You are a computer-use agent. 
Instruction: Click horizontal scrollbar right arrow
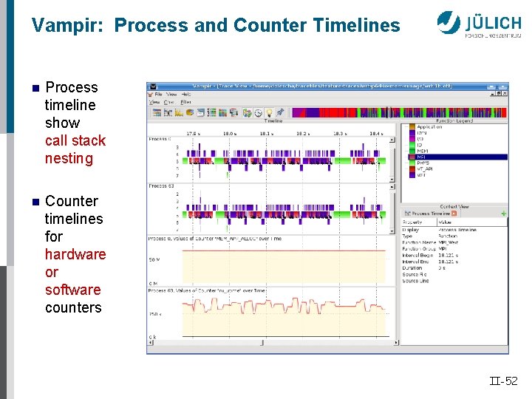point(396,343)
